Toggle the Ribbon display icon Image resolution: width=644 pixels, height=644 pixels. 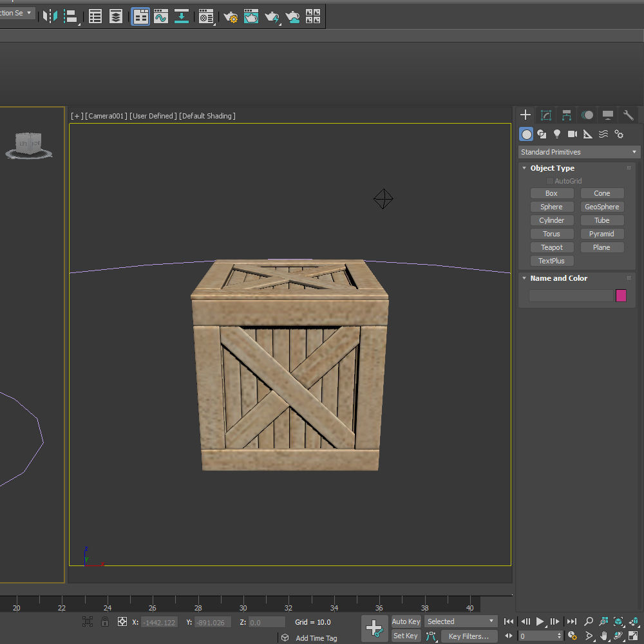(x=140, y=17)
